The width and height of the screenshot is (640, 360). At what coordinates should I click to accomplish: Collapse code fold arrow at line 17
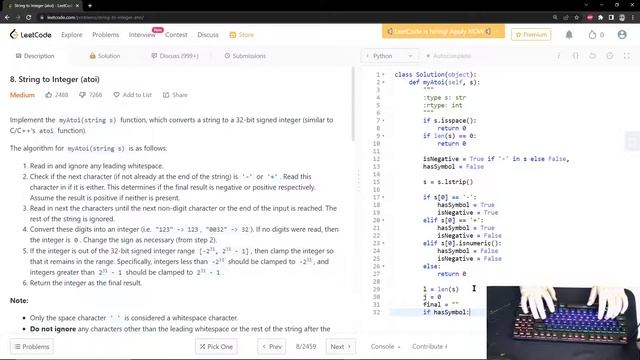pos(383,198)
